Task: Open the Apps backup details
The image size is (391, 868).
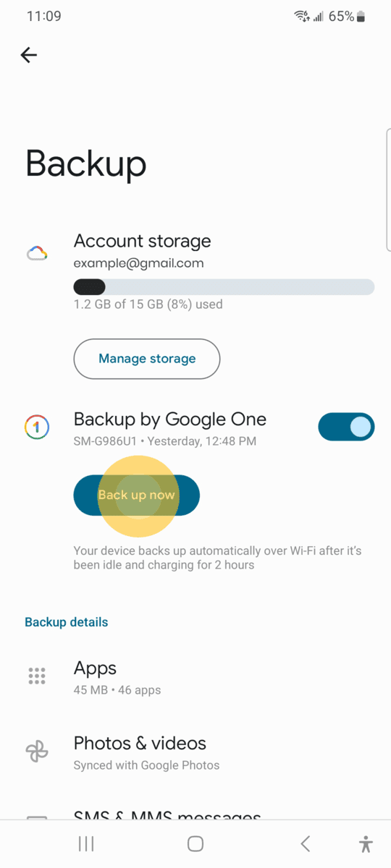Action: pyautogui.click(x=195, y=677)
